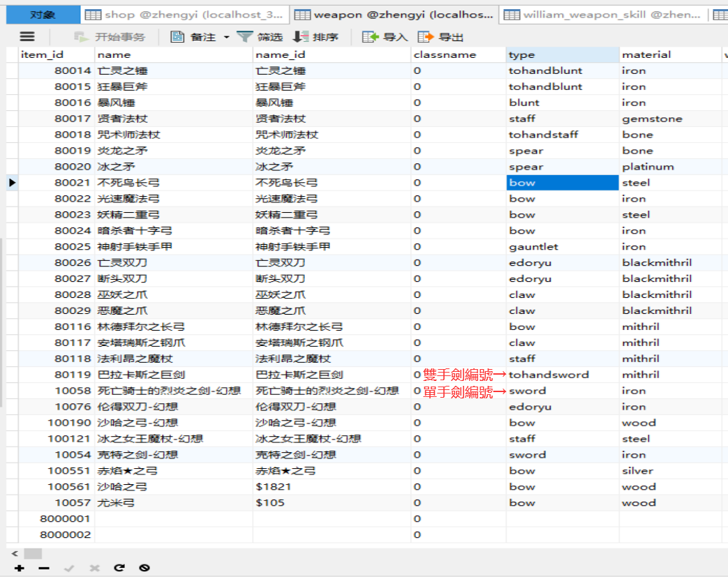Screen dimensions: 728x577
Task: Click the 备注 memo icon button
Action: click(193, 37)
